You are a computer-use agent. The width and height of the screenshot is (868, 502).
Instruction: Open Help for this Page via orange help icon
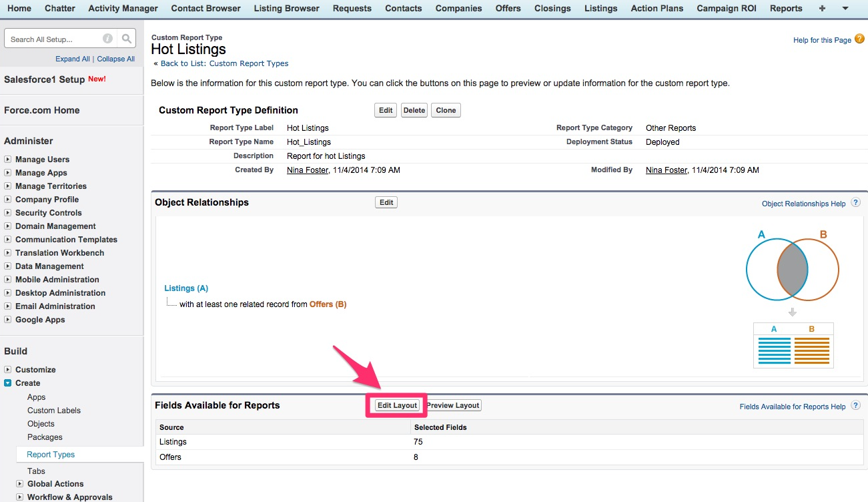pyautogui.click(x=859, y=39)
